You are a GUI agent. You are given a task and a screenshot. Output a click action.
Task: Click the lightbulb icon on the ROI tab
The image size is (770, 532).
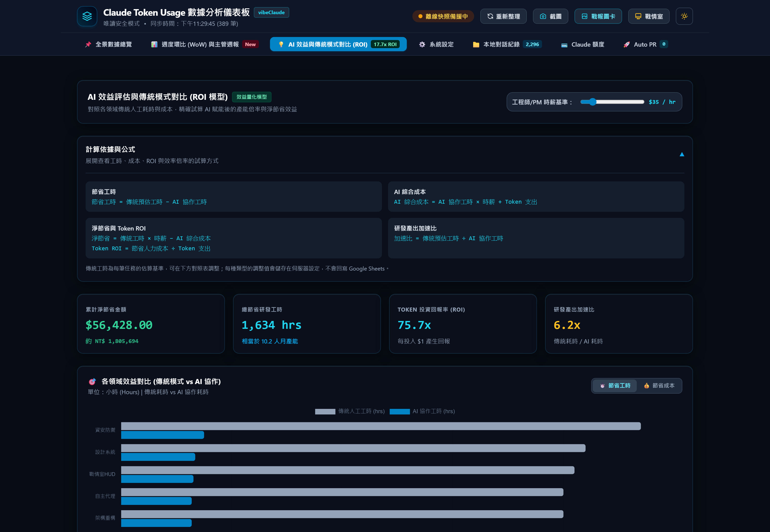click(x=281, y=44)
